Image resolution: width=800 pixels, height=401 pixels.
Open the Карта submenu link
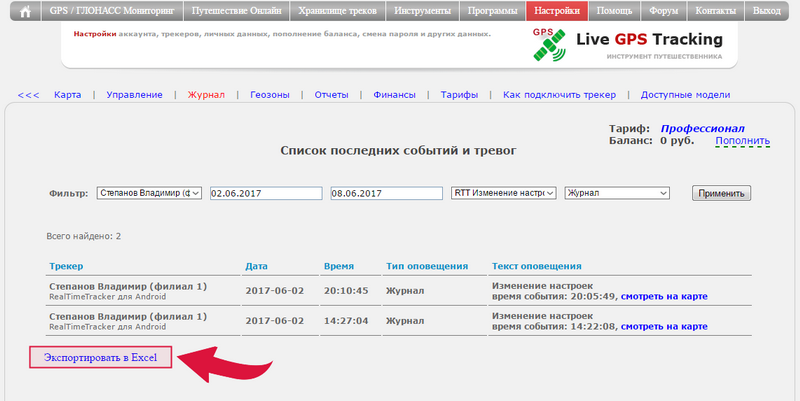tap(68, 95)
